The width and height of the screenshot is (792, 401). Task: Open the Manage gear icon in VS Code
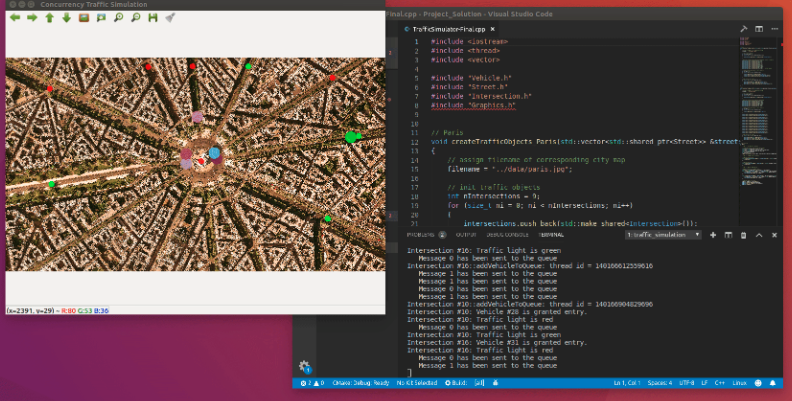point(304,366)
